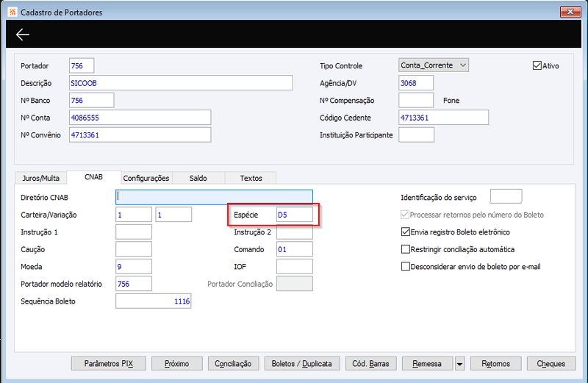Click the Parâmetros PIX button
Image resolution: width=588 pixels, height=383 pixels.
pos(109,363)
